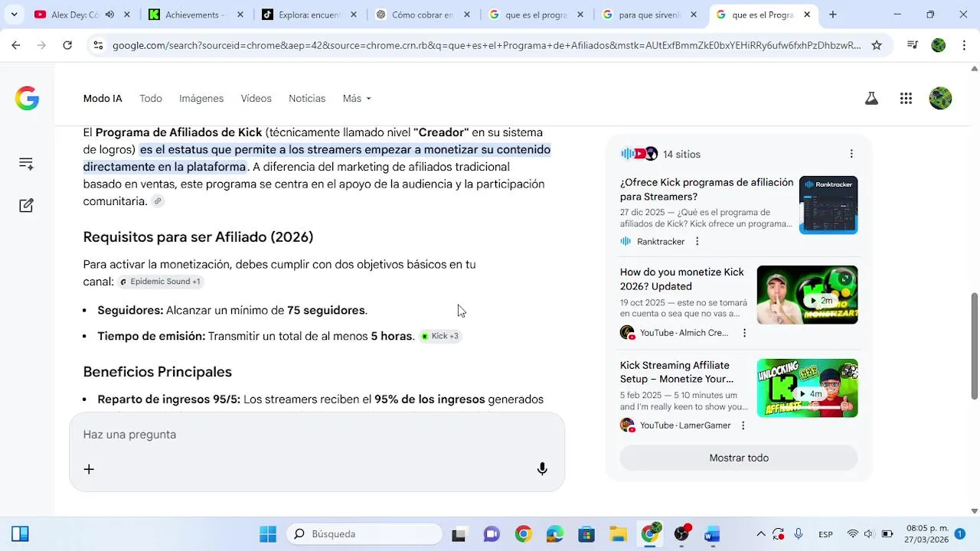Open File Explorer from the taskbar
This screenshot has height=551, width=980.
tap(618, 534)
